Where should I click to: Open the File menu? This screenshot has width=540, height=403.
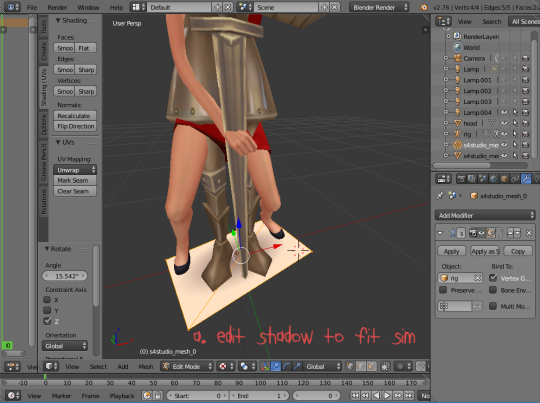(32, 8)
